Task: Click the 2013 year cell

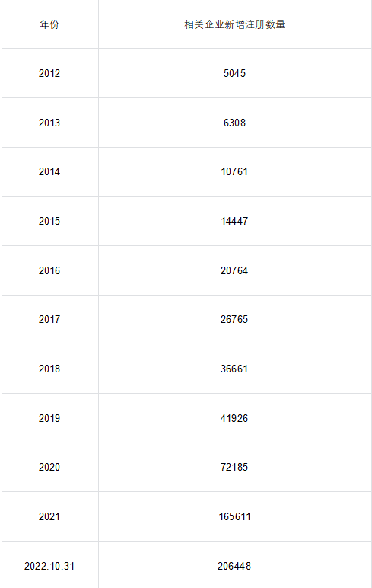Action: coord(49,123)
